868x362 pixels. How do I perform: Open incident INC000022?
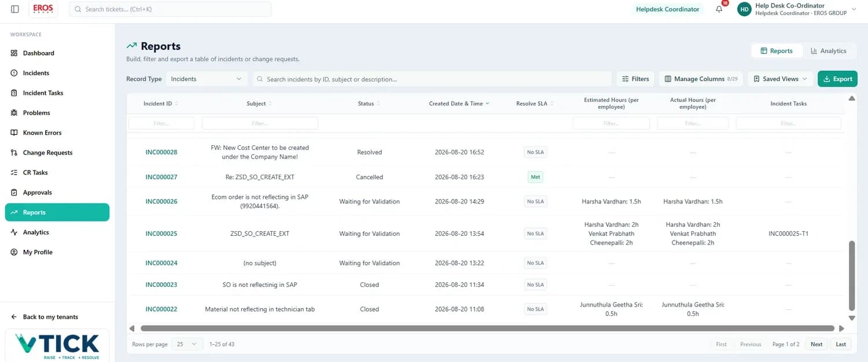tap(161, 309)
